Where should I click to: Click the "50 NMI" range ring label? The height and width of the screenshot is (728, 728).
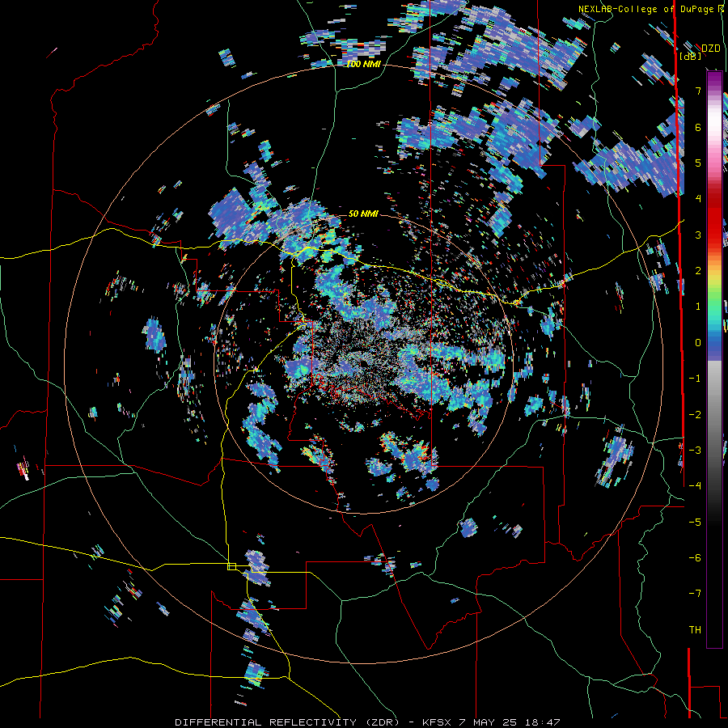[363, 214]
